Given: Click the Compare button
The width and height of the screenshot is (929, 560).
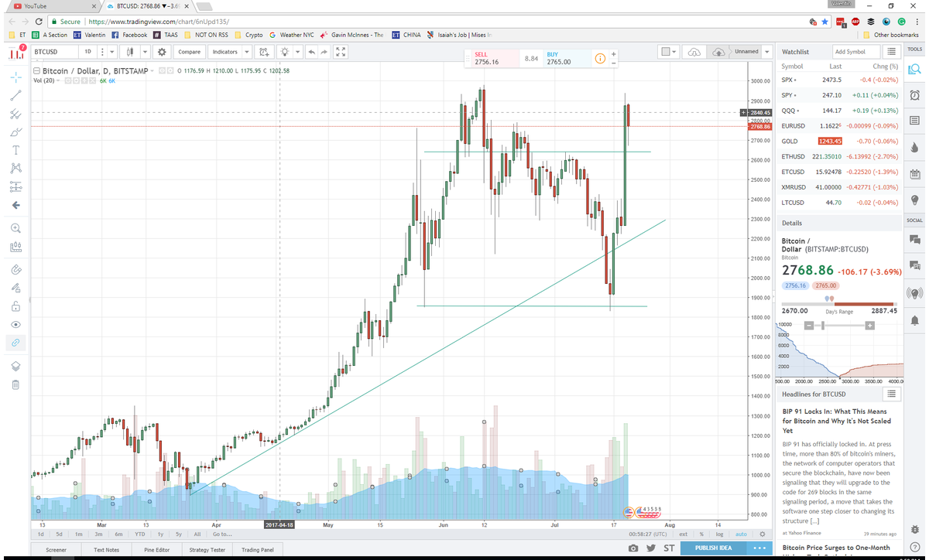Looking at the screenshot, I should pyautogui.click(x=189, y=52).
